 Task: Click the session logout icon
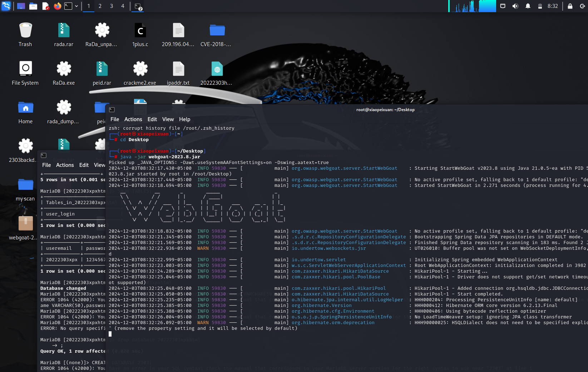coord(582,6)
